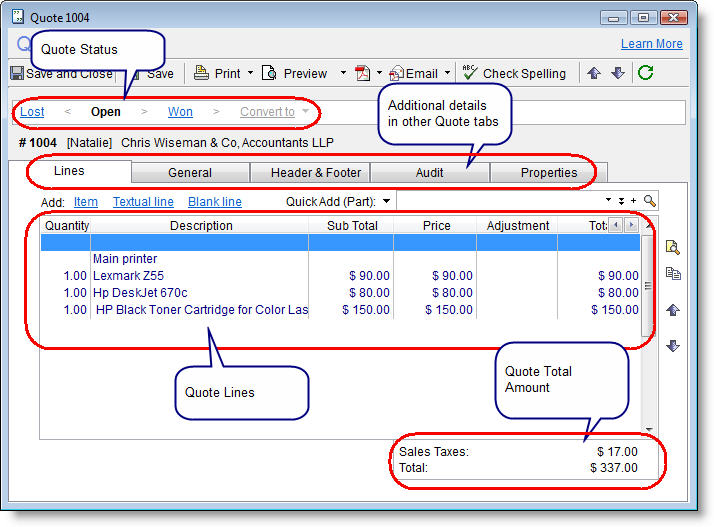Open the Print dropdown arrow
The width and height of the screenshot is (714, 527).
pos(250,73)
